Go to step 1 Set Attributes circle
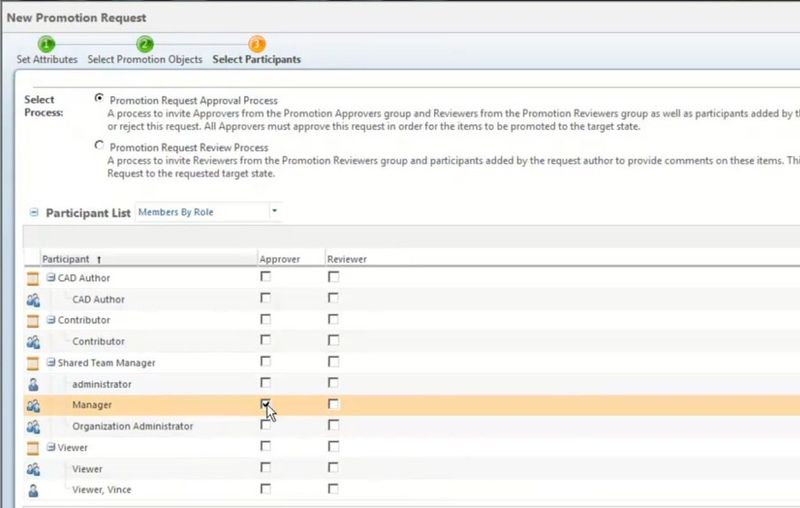800x508 pixels. click(46, 44)
